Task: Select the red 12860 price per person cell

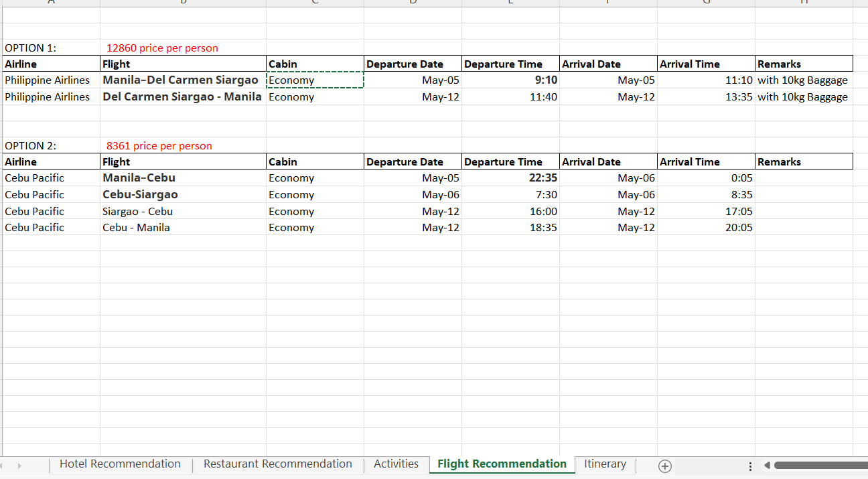Action: [162, 48]
